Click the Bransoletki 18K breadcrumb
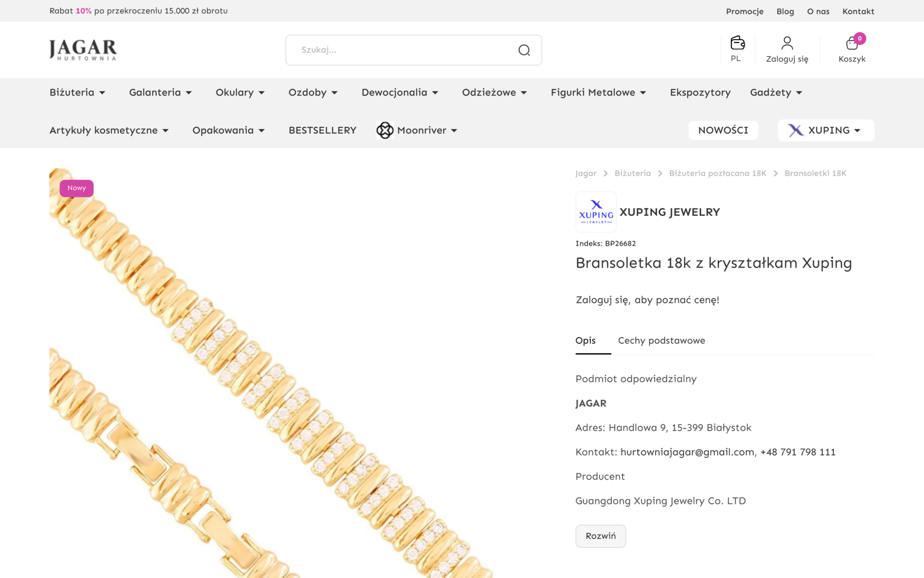This screenshot has height=578, width=924. click(815, 173)
